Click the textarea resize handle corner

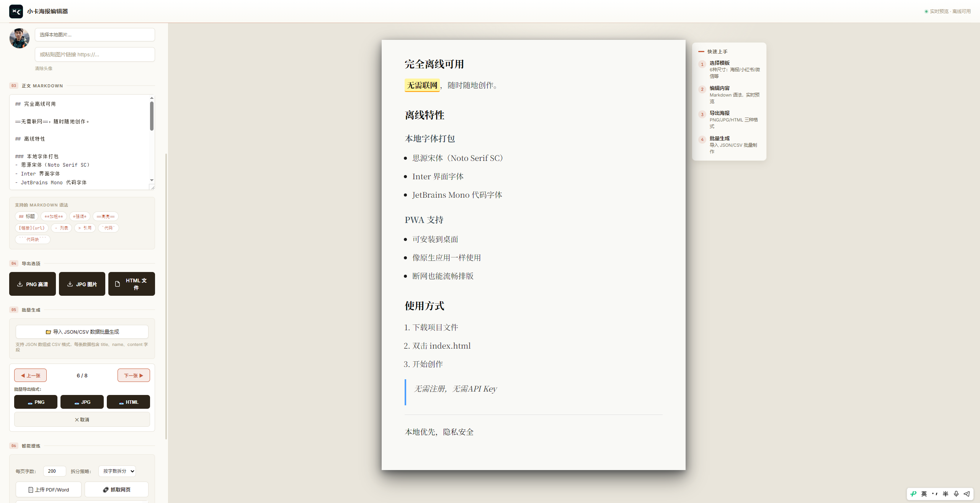pos(152,187)
